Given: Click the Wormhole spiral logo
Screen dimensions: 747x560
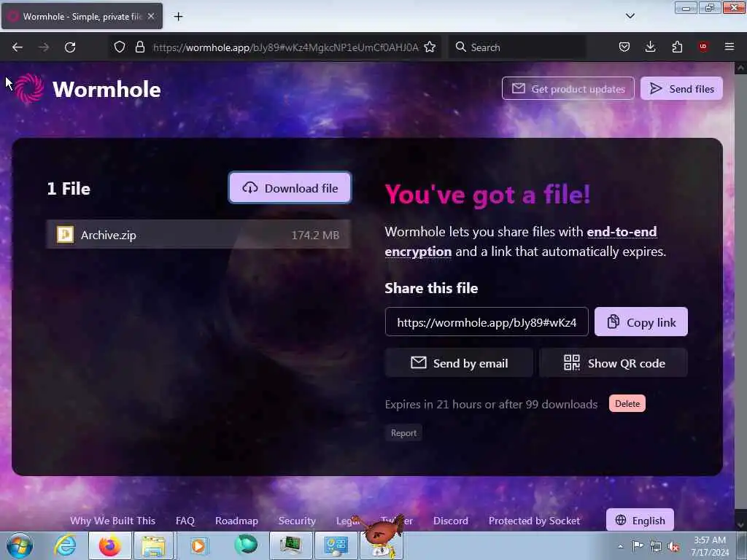Looking at the screenshot, I should (x=29, y=88).
